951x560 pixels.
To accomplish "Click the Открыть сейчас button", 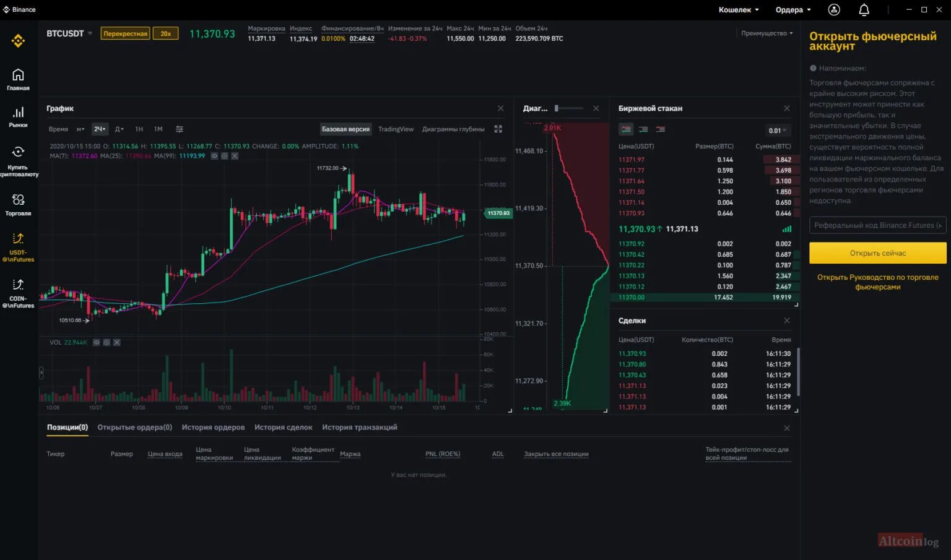I will (x=877, y=253).
